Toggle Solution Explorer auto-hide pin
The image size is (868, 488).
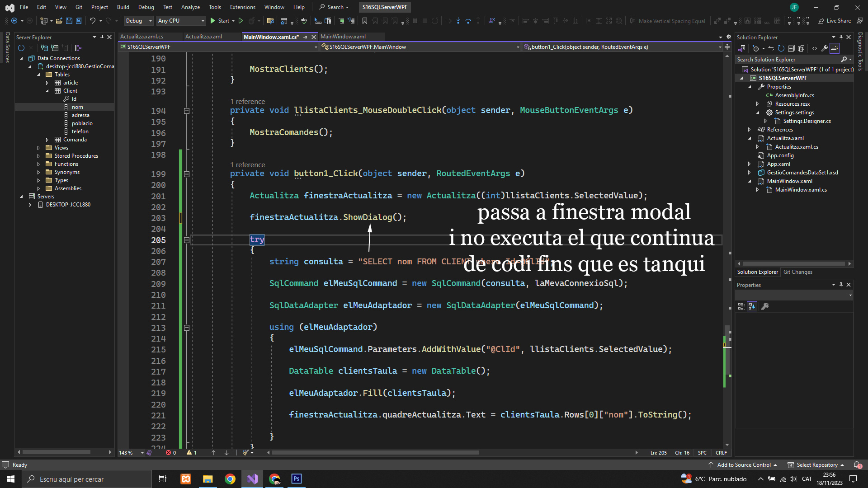click(841, 37)
